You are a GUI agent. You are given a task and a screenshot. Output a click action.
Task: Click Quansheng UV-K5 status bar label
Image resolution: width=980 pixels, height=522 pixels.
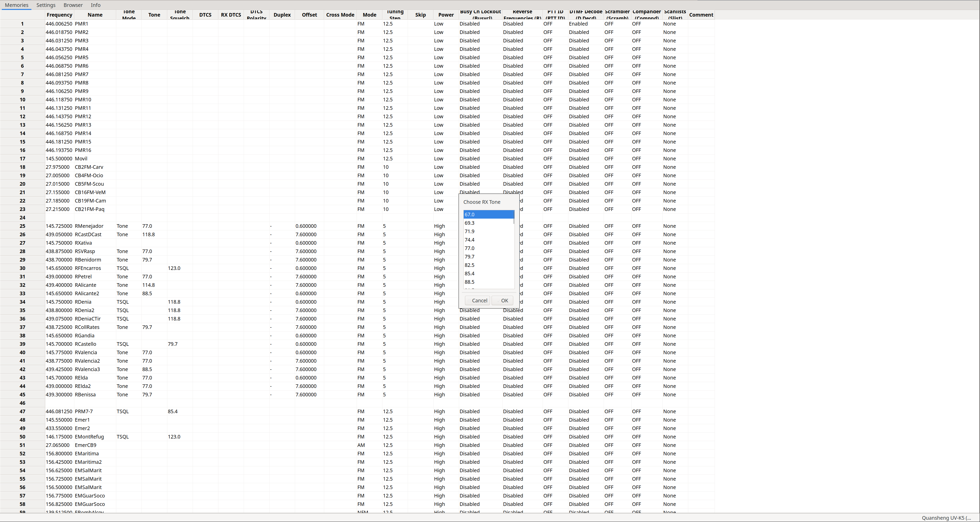[x=946, y=517]
